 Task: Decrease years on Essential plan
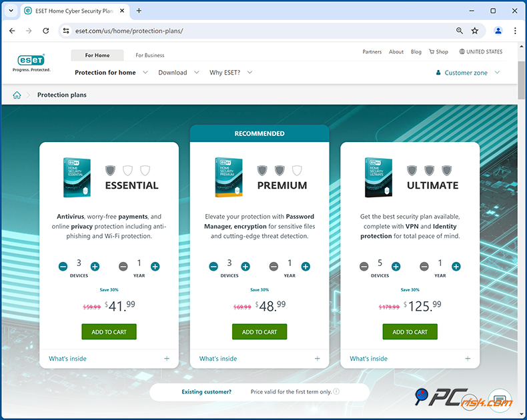pyautogui.click(x=123, y=267)
